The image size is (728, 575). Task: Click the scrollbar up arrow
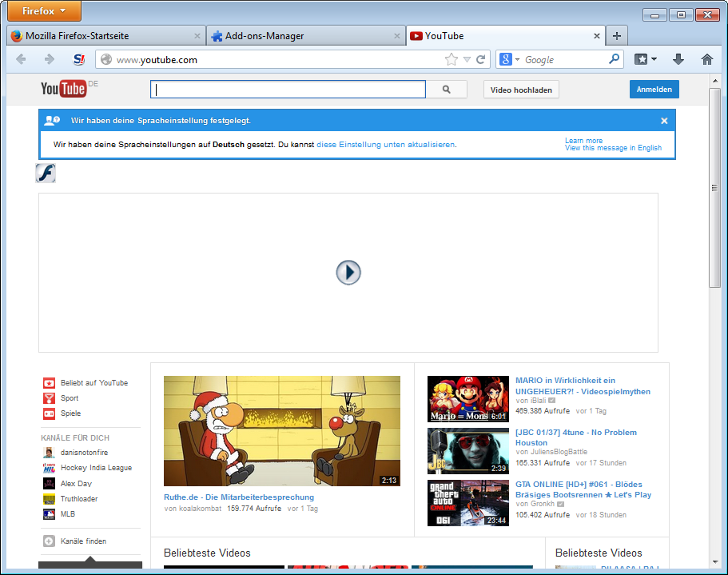click(x=714, y=81)
